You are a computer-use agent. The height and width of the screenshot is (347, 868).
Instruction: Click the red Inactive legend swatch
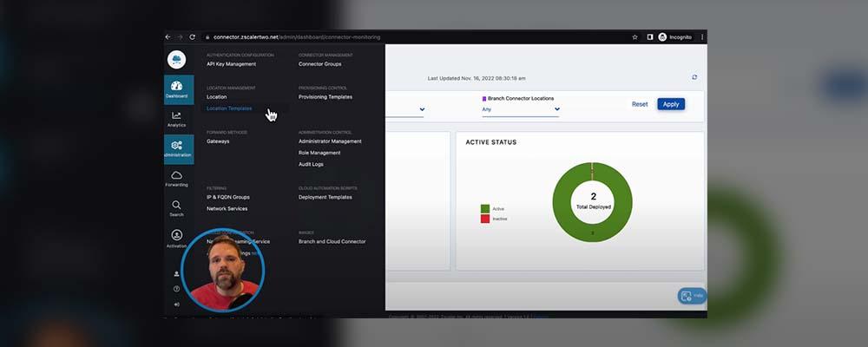485,219
